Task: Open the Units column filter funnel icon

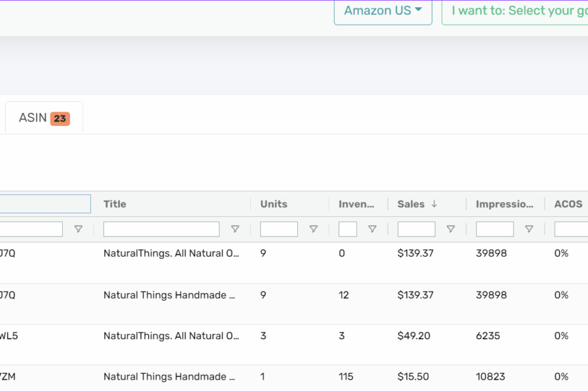Action: [x=314, y=229]
